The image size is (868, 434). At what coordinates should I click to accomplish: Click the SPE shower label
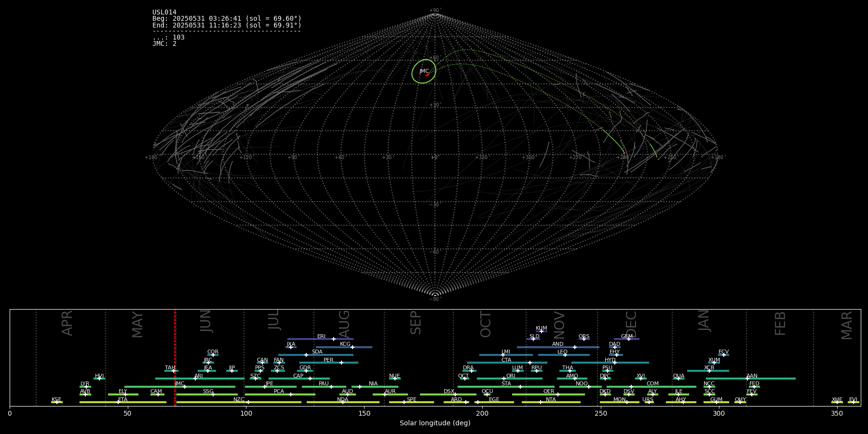coord(411,400)
